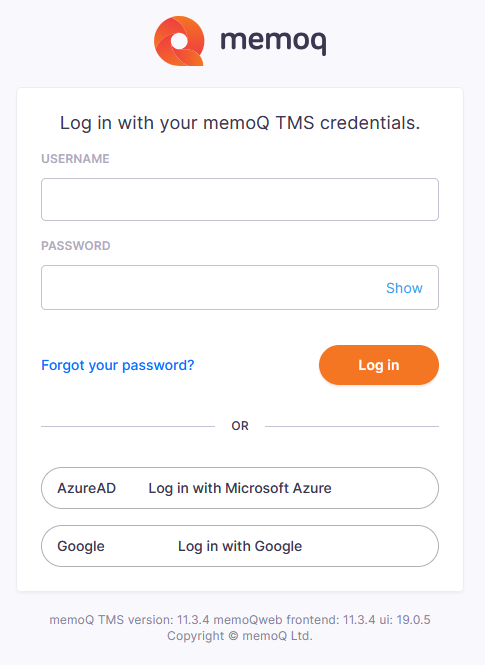Click the login credentials heading text

240,123
